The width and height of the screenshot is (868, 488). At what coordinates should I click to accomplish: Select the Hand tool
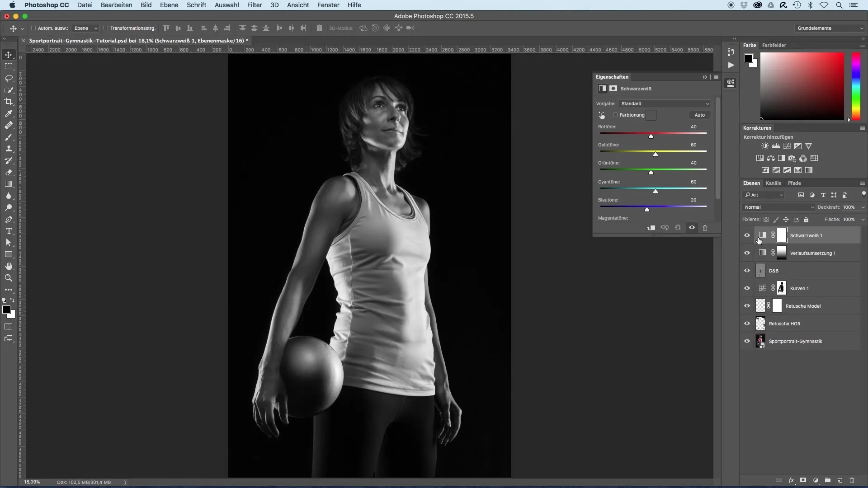coord(9,266)
